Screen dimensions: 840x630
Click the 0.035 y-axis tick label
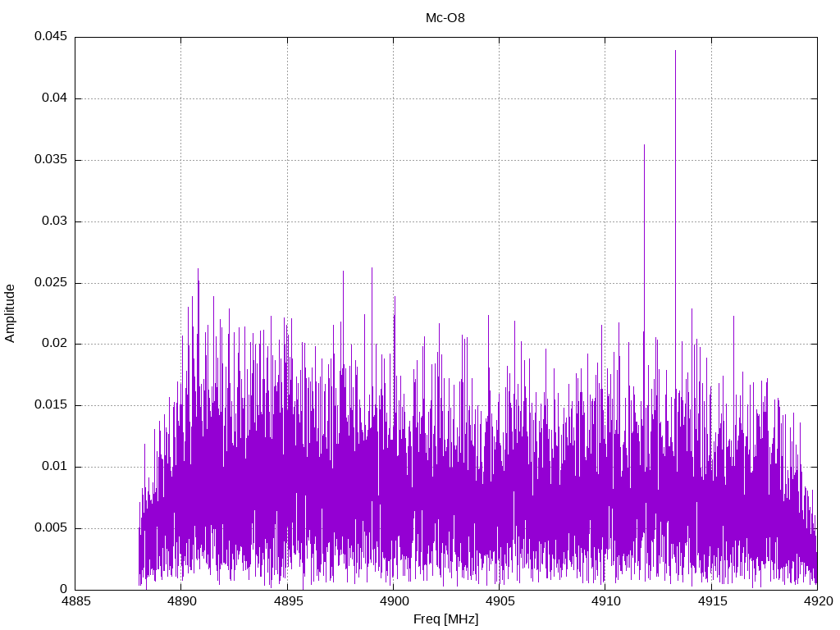pos(50,160)
